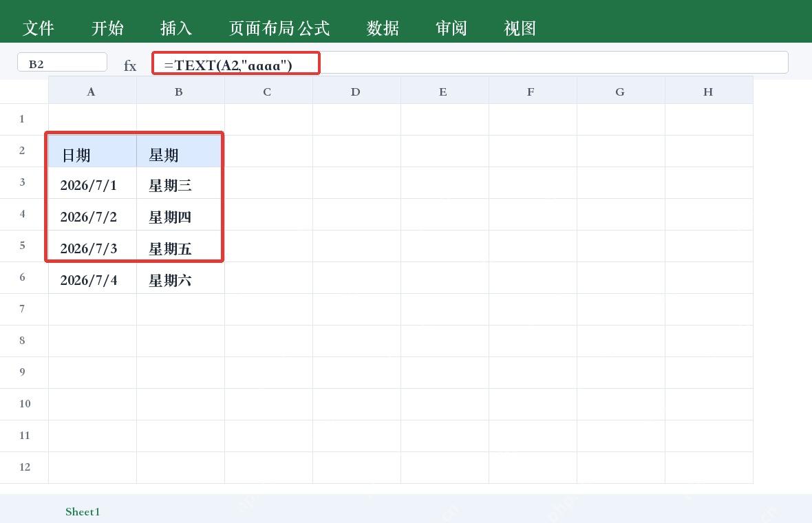Select row 5 header
The image size is (812, 523).
(x=24, y=246)
